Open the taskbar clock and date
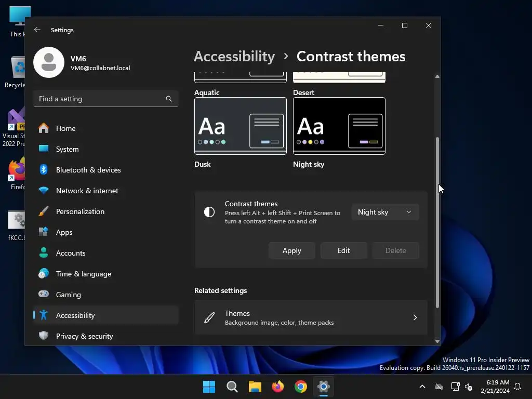 coord(495,387)
